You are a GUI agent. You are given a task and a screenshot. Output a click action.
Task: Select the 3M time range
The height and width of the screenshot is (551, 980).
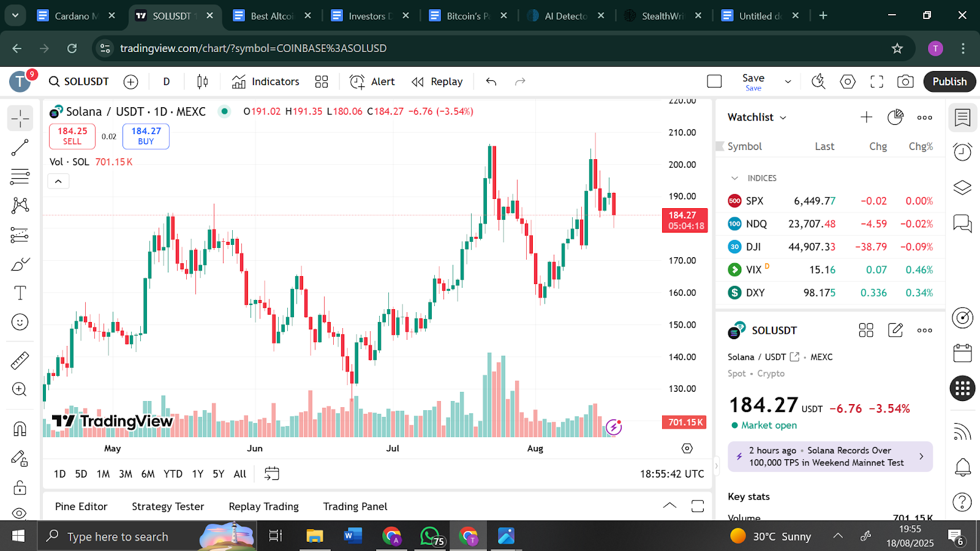125,474
